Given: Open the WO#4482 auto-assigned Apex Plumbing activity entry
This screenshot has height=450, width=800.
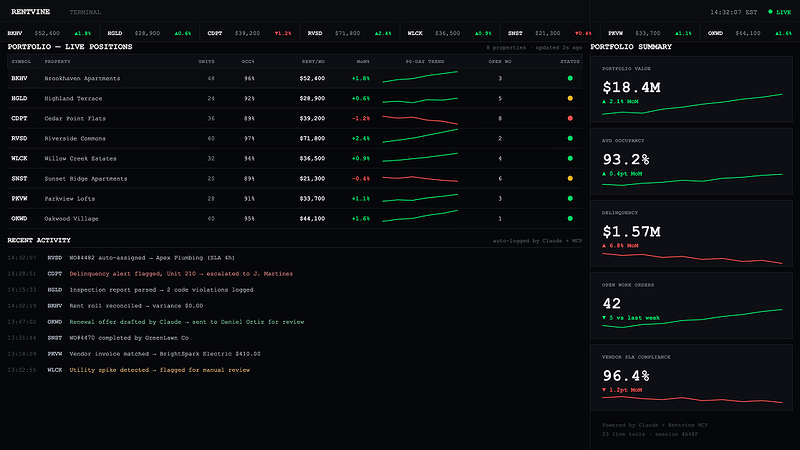Looking at the screenshot, I should (x=294, y=258).
